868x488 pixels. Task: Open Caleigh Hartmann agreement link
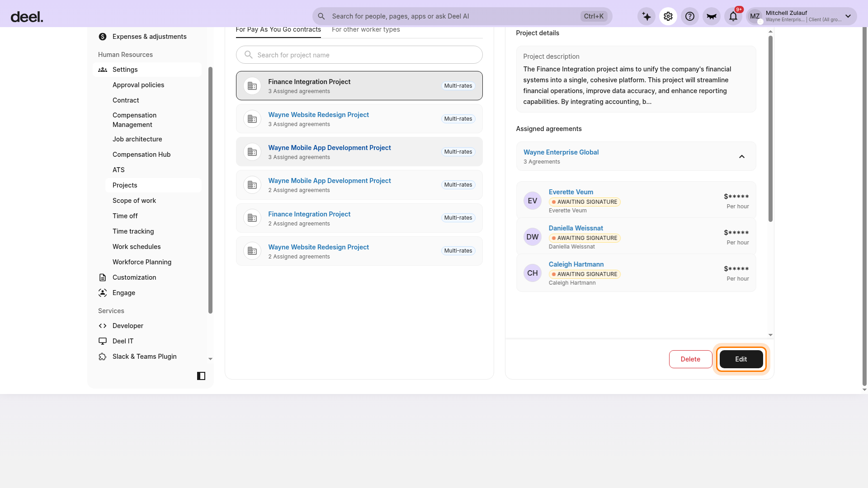pos(576,264)
